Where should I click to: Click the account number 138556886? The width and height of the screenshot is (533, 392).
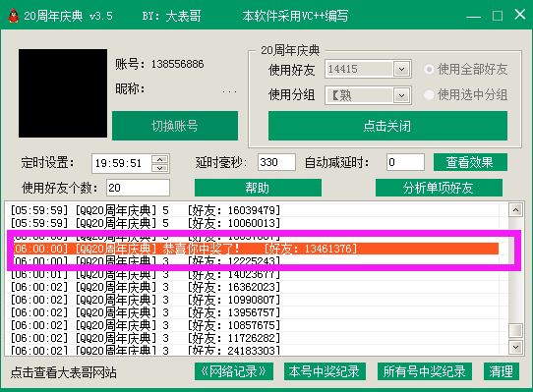(177, 64)
